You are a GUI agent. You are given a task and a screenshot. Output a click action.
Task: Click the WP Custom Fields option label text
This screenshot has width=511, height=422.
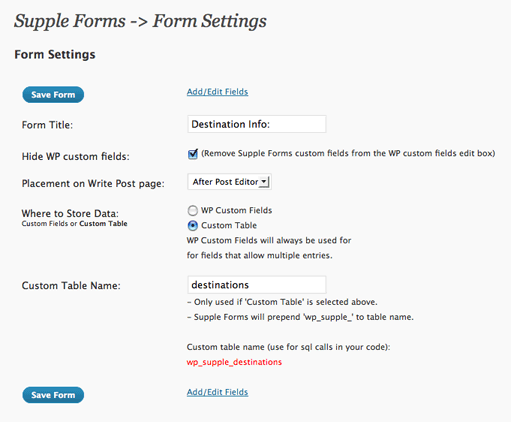(x=236, y=210)
